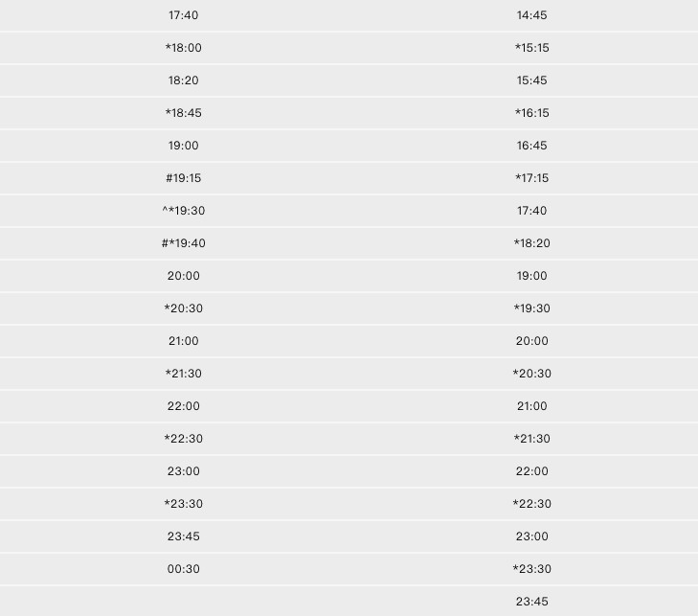Pick the 16:45 time entry

(532, 146)
